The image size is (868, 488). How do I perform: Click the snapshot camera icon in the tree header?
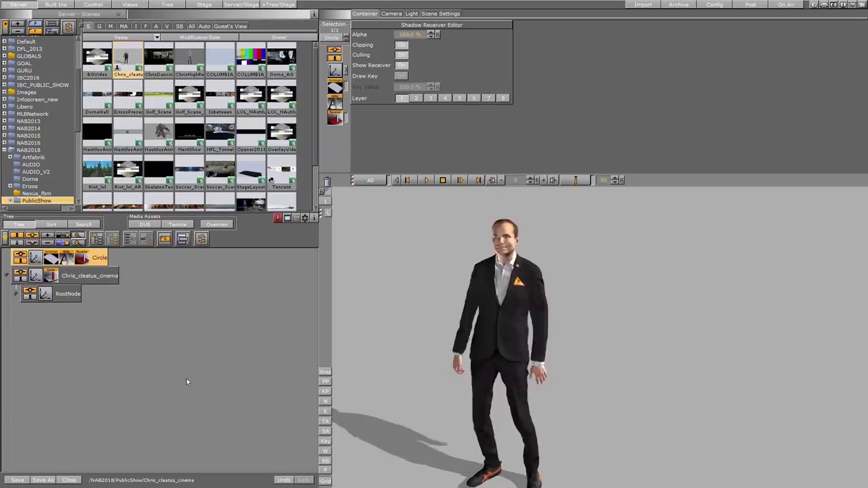[x=288, y=218]
